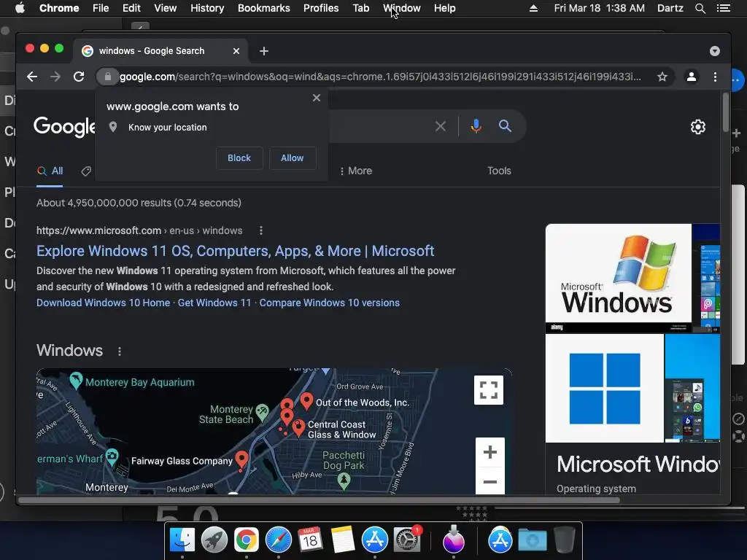Viewport: 747px width, 560px height.
Task: Click the horizontal scrollbar at window bottom
Action: point(320,500)
